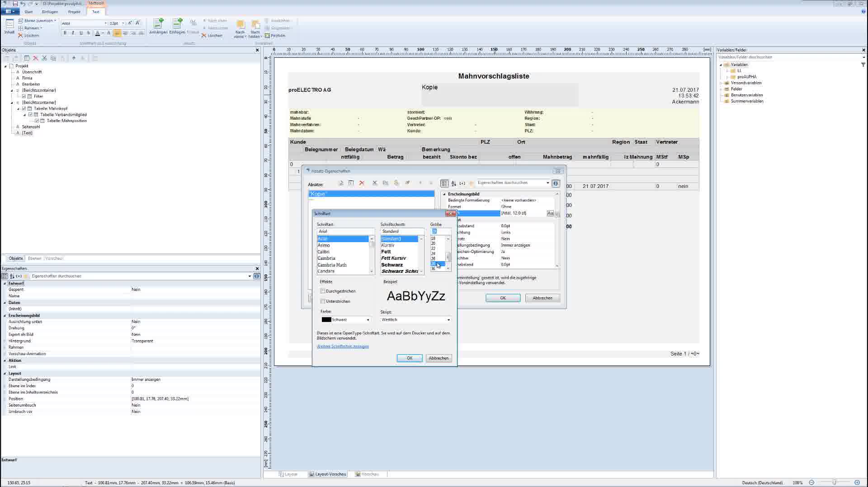The image size is (868, 487).
Task: Click the font color A button in ribbon
Action: pos(97,33)
